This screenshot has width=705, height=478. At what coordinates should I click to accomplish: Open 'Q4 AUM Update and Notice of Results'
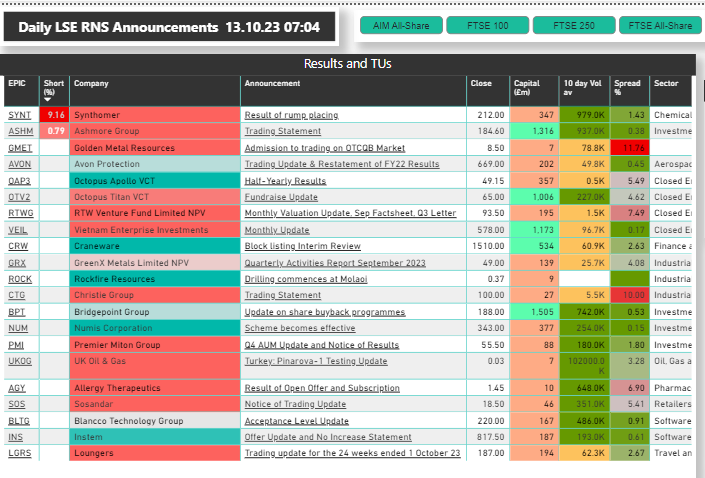(321, 345)
